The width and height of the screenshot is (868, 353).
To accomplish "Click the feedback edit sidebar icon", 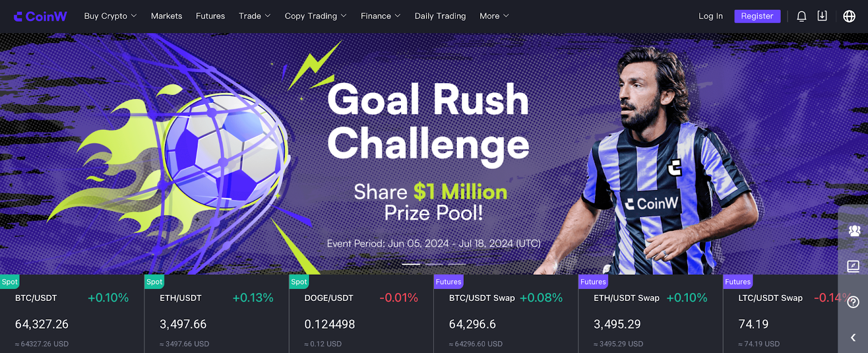I will pos(853,266).
